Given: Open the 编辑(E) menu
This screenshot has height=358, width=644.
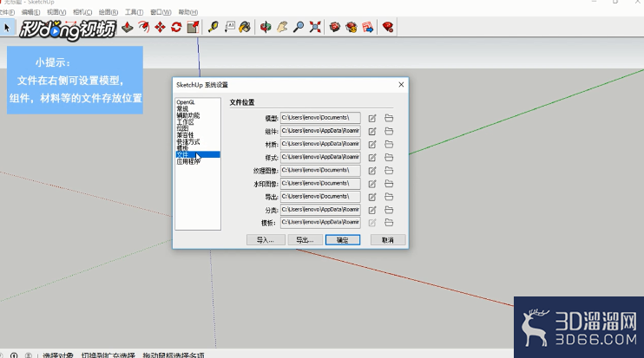Looking at the screenshot, I should pyautogui.click(x=30, y=12).
